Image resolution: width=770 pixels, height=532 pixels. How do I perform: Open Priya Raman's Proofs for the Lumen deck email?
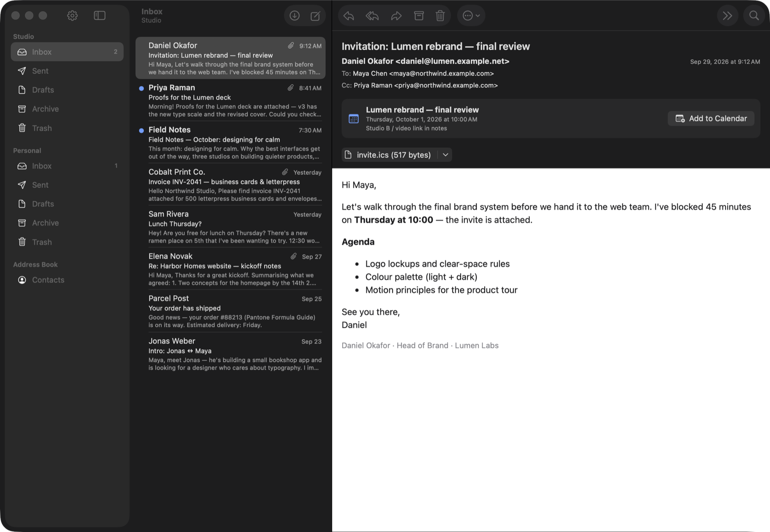click(231, 100)
